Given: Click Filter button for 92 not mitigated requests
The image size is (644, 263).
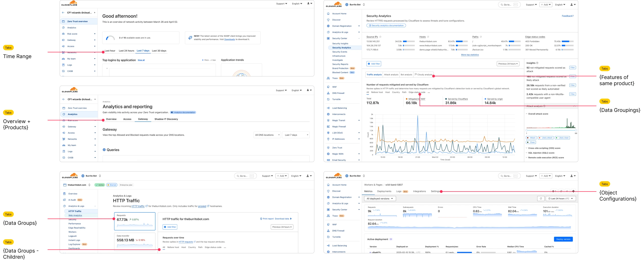Looking at the screenshot, I should (x=572, y=68).
